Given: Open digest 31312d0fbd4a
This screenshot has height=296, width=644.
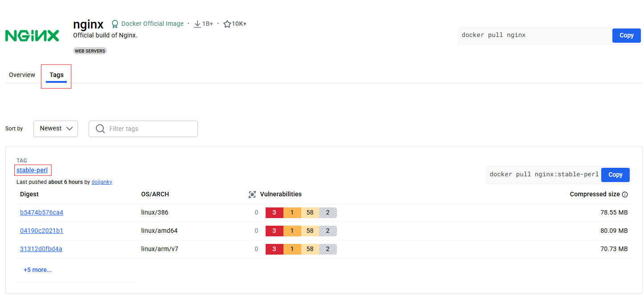Looking at the screenshot, I should click(41, 249).
